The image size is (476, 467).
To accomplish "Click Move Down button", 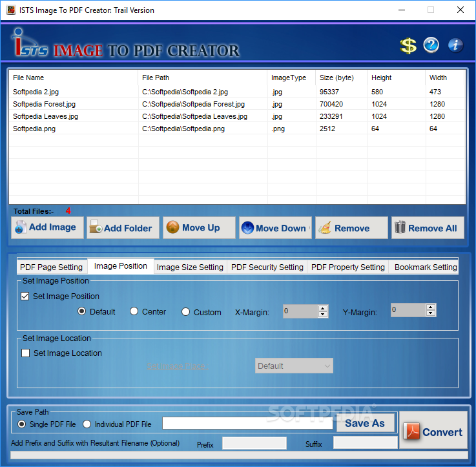I will pyautogui.click(x=275, y=227).
